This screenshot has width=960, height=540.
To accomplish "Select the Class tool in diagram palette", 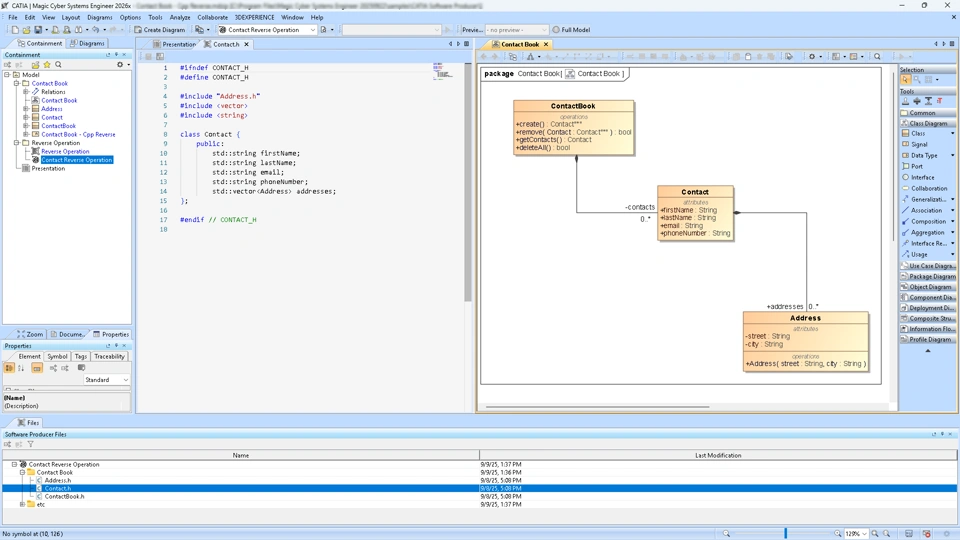I will tap(918, 133).
